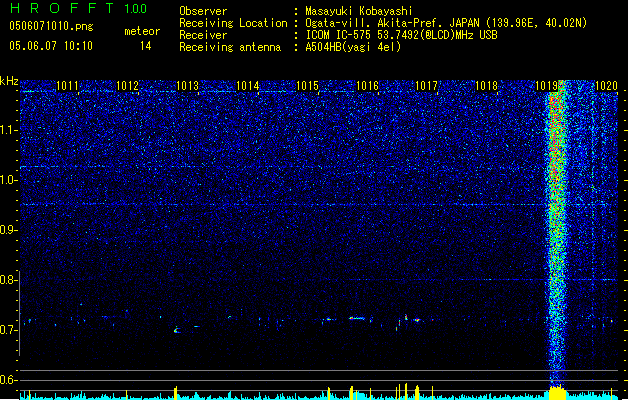The height and width of the screenshot is (400, 629).
Task: Click the 1015 time marker
Action: tap(307, 86)
